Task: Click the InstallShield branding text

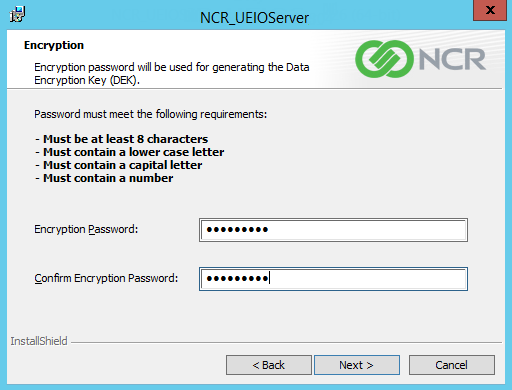Action: [39, 341]
